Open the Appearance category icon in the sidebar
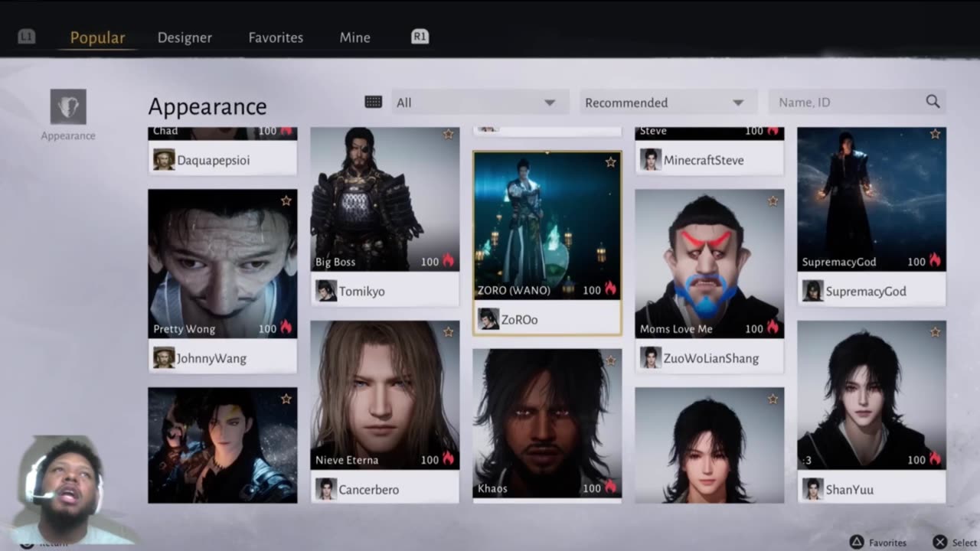Image resolution: width=980 pixels, height=551 pixels. [x=68, y=106]
